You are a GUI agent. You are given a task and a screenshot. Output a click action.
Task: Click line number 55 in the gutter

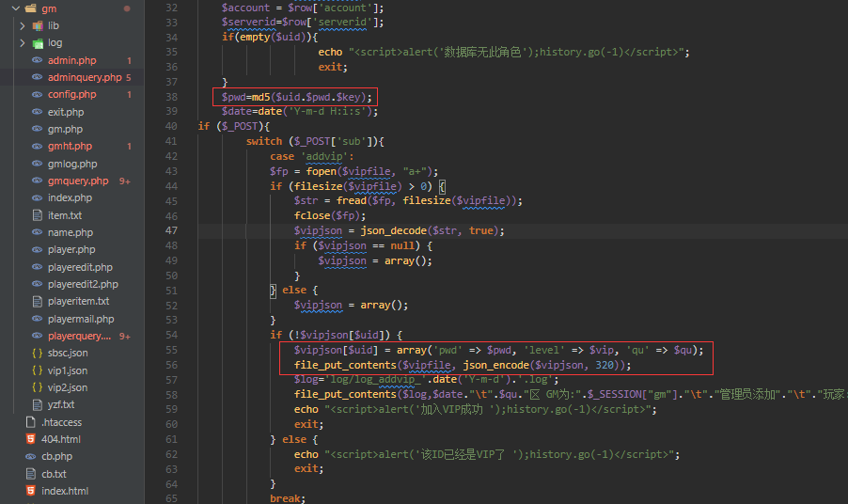[171, 350]
